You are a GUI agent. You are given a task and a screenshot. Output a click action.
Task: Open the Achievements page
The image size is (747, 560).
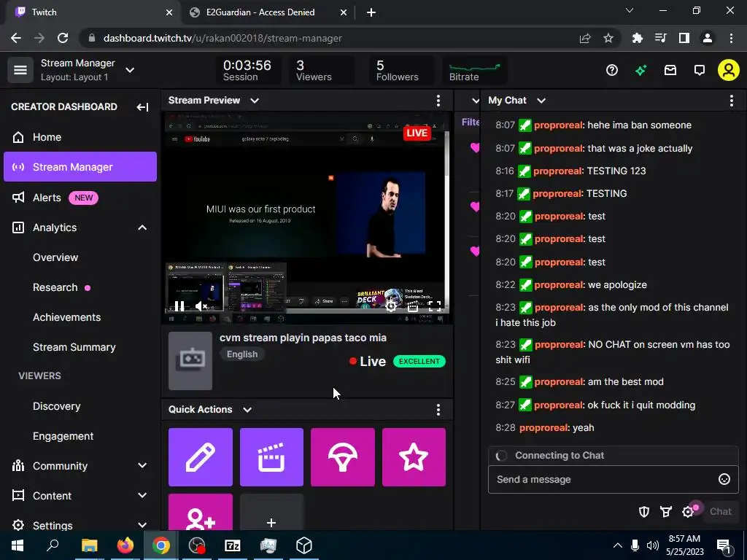pos(66,318)
